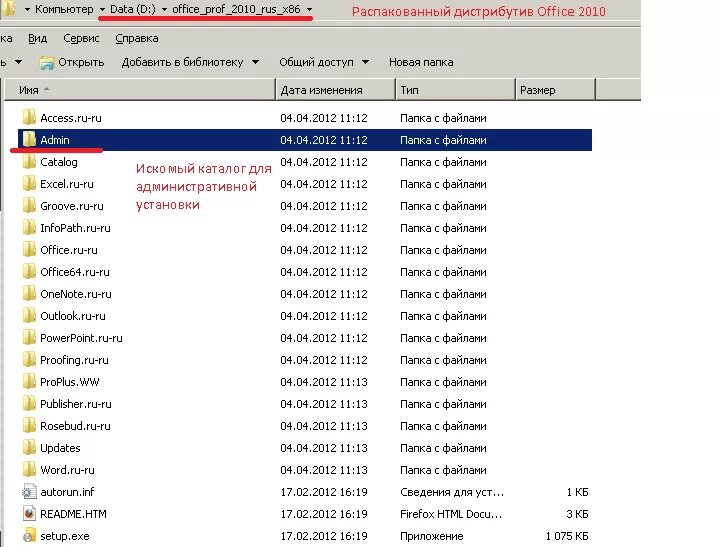Open the Вид menu
721x547 pixels.
tap(38, 39)
